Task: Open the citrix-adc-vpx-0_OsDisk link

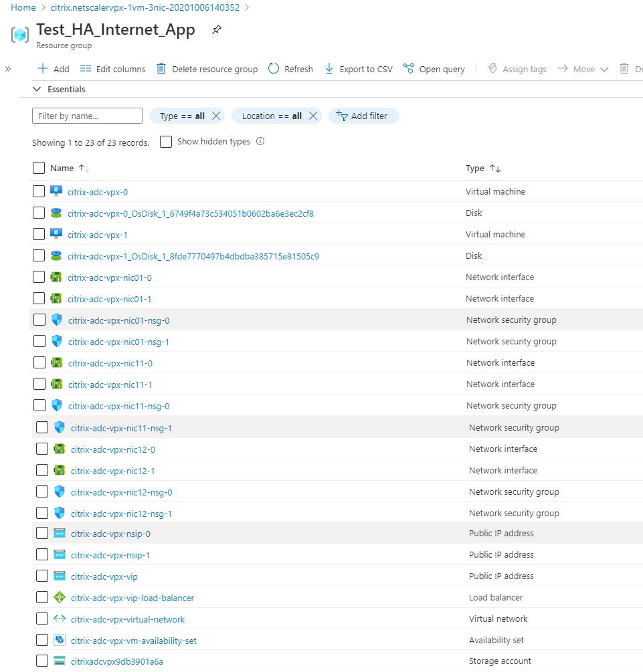Action: (191, 213)
